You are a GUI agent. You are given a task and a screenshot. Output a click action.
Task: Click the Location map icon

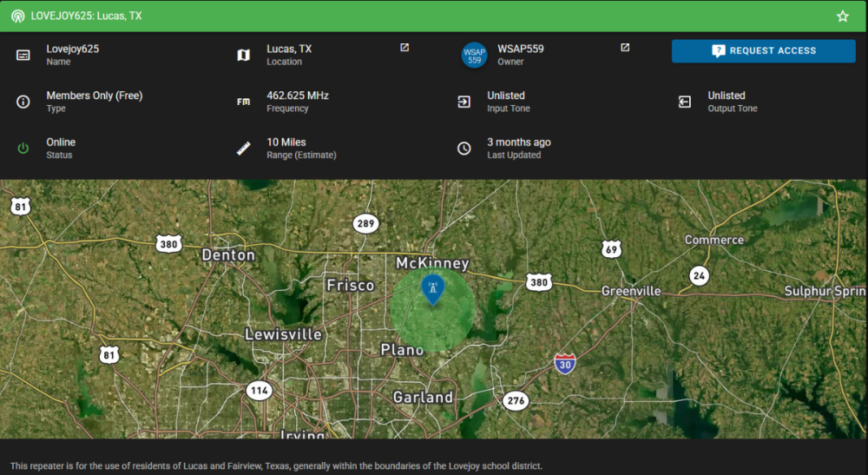click(x=244, y=56)
